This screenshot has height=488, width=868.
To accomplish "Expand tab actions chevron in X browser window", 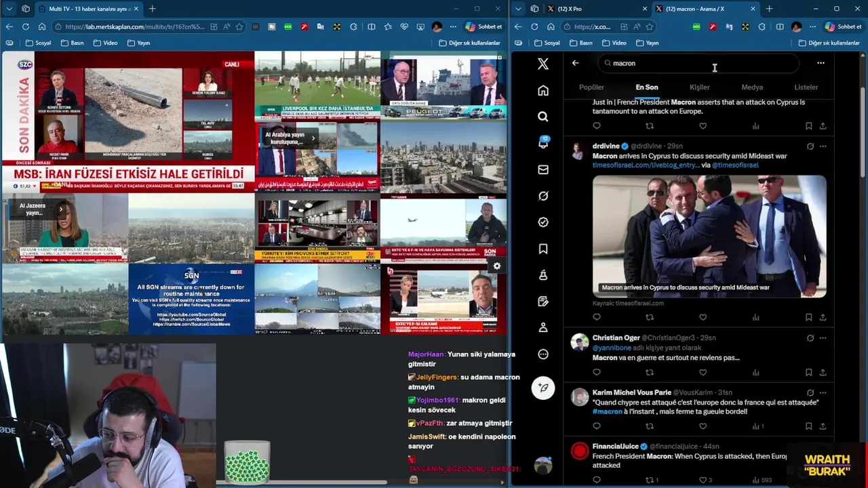I will 518,9.
